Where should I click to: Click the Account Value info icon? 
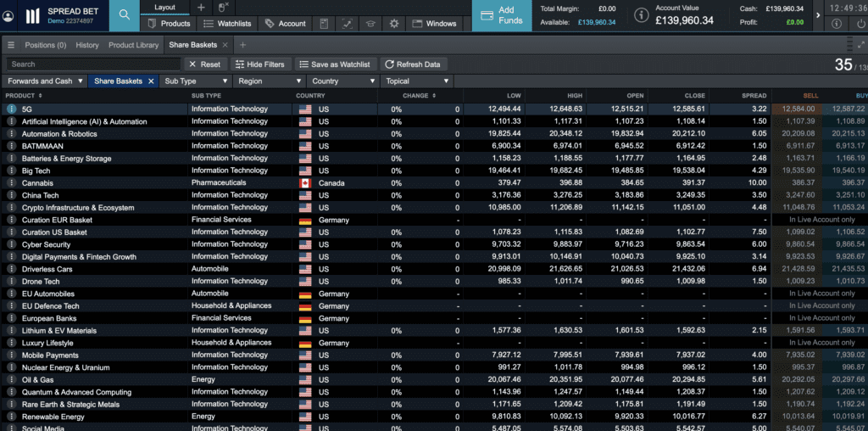[641, 15]
